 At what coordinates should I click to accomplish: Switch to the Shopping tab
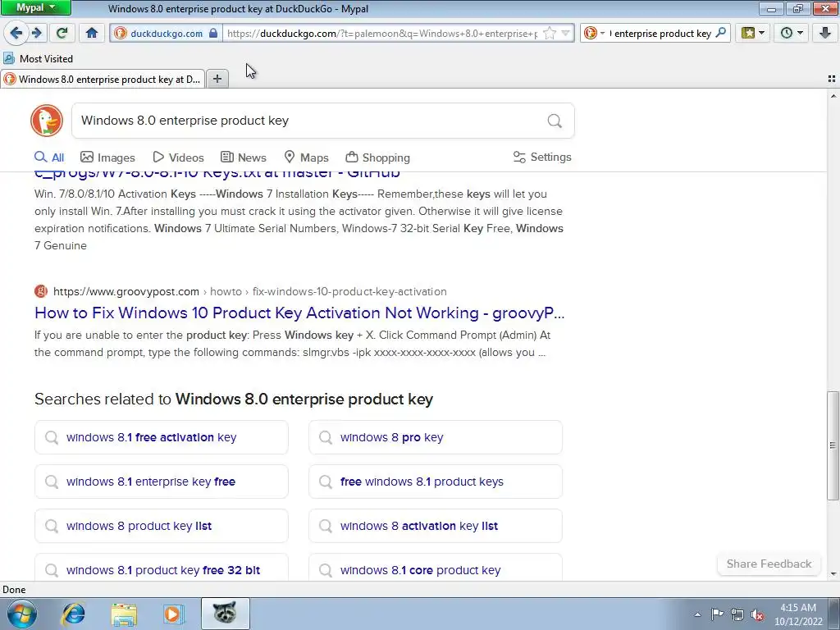pos(377,157)
